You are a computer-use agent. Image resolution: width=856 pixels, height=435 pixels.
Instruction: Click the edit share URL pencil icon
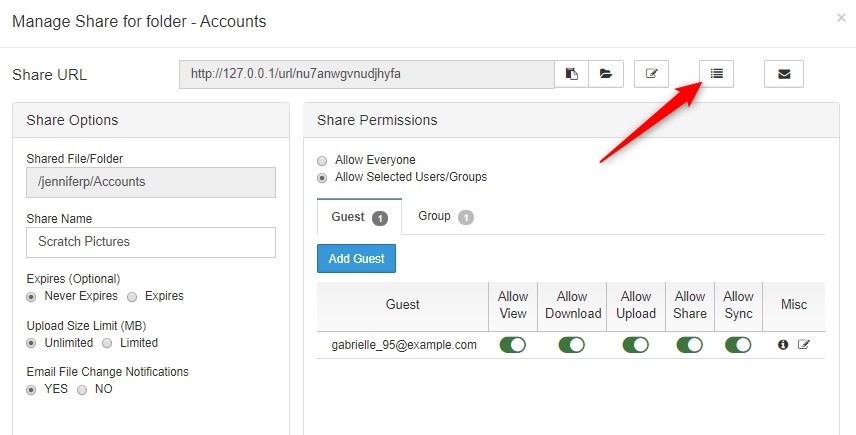(x=651, y=74)
